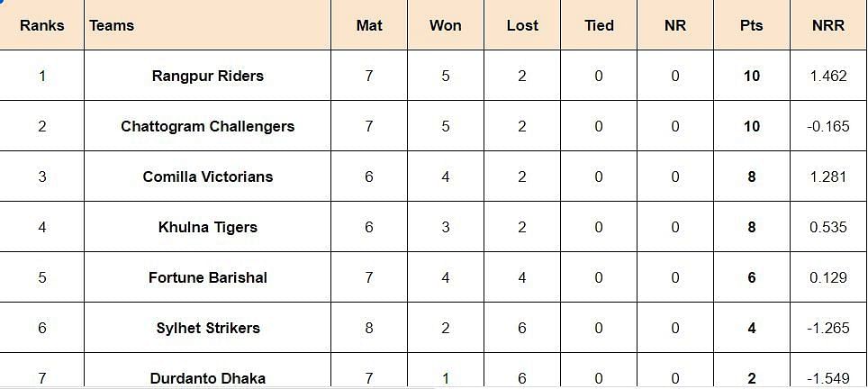This screenshot has height=389, width=868.
Task: Select the Rangpur Riders team name
Action: 208,76
